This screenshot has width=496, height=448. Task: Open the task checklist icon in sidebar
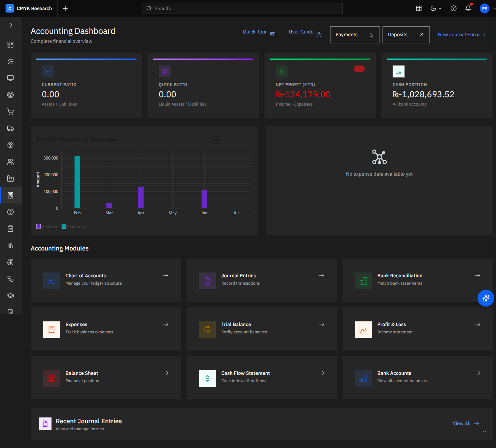point(10,61)
